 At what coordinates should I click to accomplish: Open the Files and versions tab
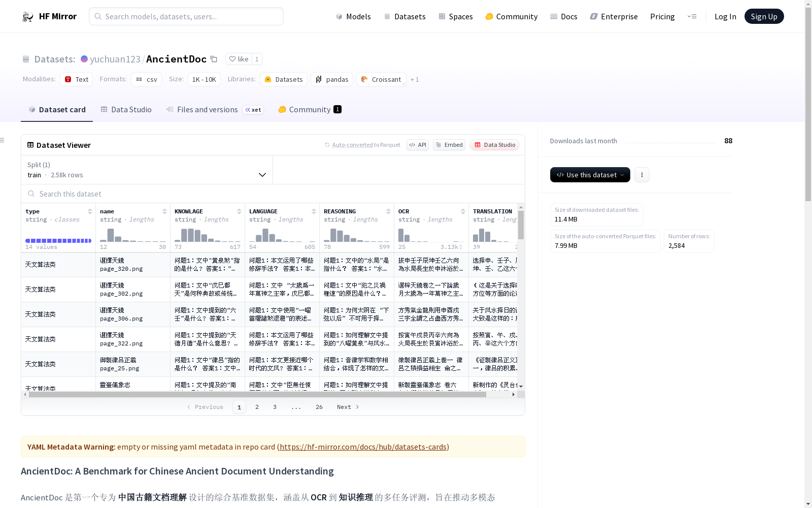coord(215,110)
